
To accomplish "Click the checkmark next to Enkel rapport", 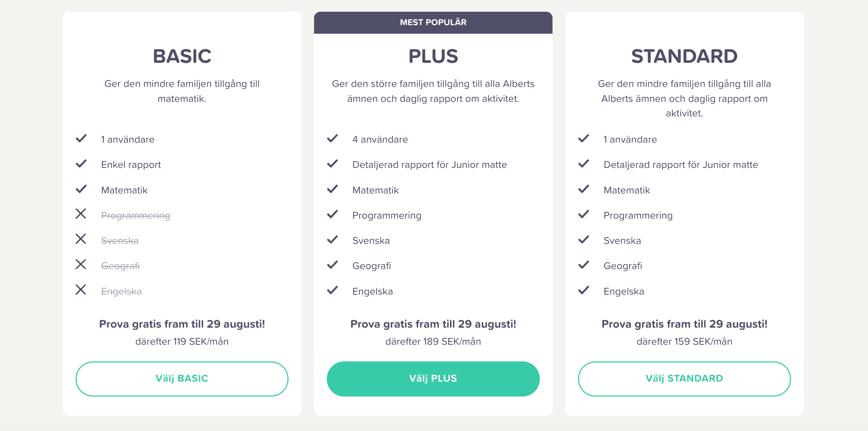I will 81,163.
